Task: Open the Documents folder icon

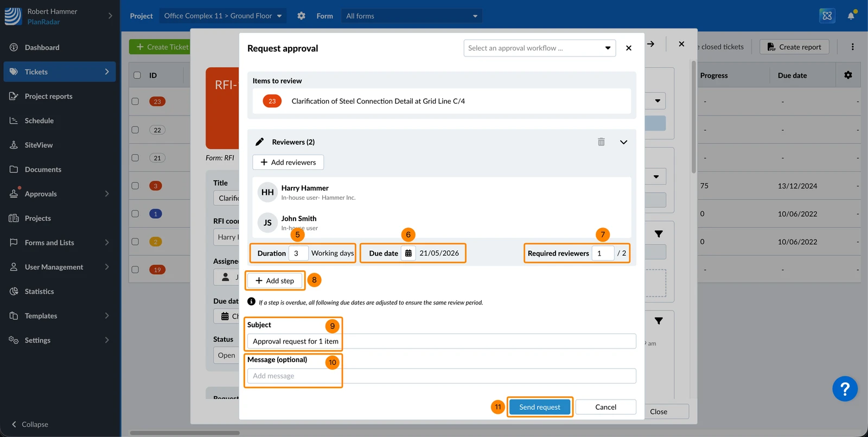Action: pyautogui.click(x=14, y=169)
